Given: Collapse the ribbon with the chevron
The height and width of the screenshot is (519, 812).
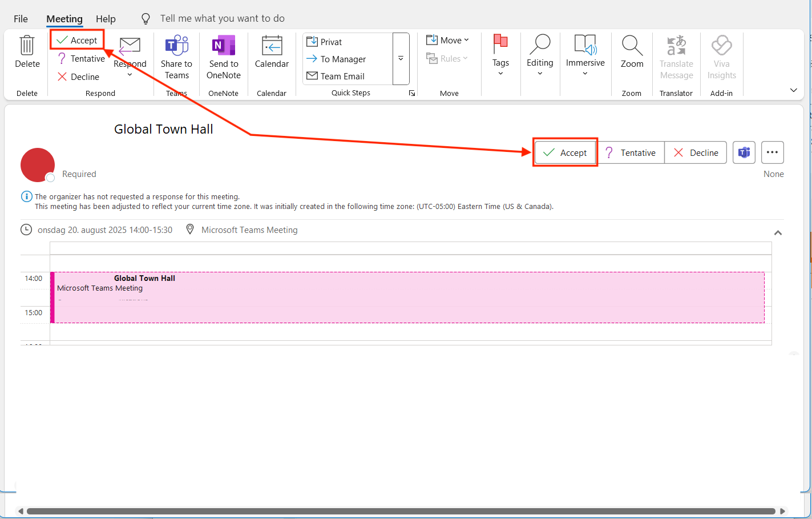Looking at the screenshot, I should [794, 90].
